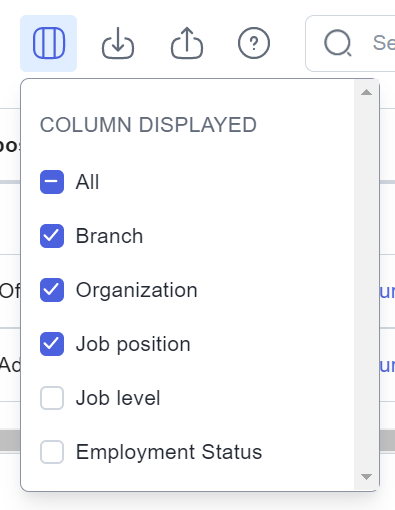The image size is (395, 510).
Task: Toggle the All columns checkbox
Action: click(52, 182)
